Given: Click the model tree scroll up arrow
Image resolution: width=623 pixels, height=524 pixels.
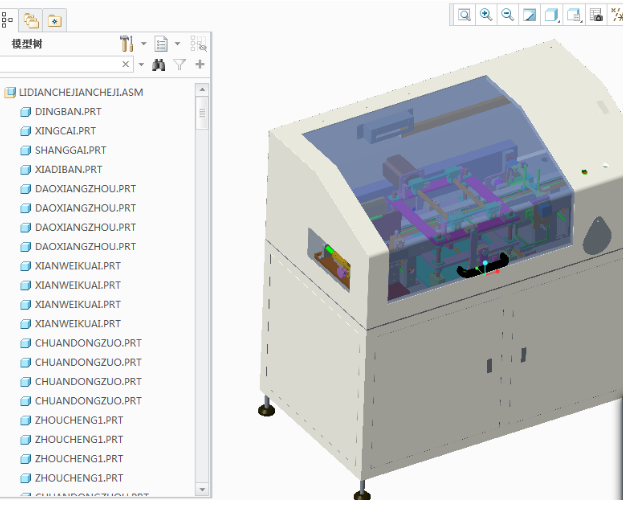Looking at the screenshot, I should pos(202,89).
